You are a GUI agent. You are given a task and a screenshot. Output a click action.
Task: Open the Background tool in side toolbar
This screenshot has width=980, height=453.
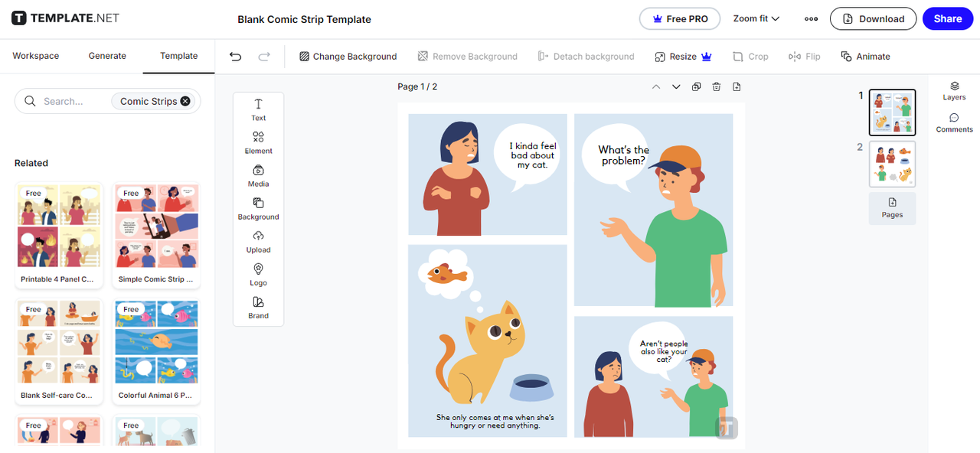(259, 209)
